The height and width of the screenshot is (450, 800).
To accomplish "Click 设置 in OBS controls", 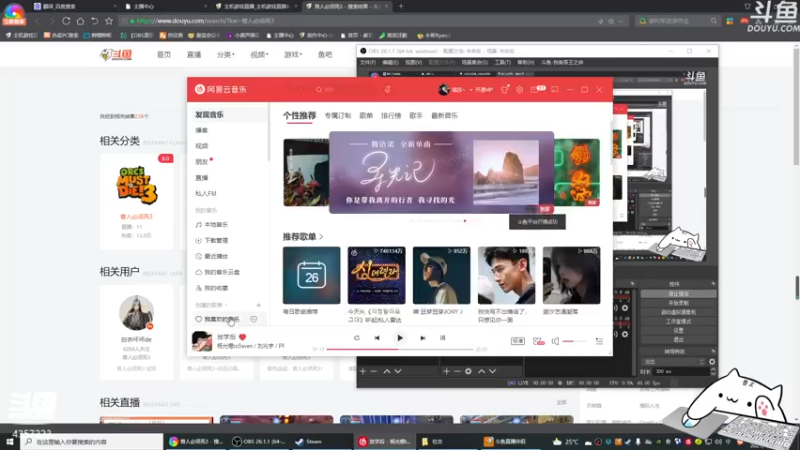I will pyautogui.click(x=678, y=331).
